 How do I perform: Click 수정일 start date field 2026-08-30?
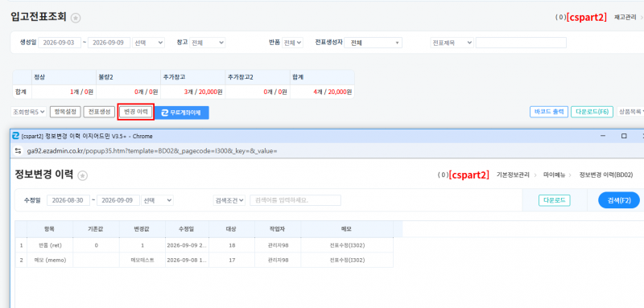68,200
